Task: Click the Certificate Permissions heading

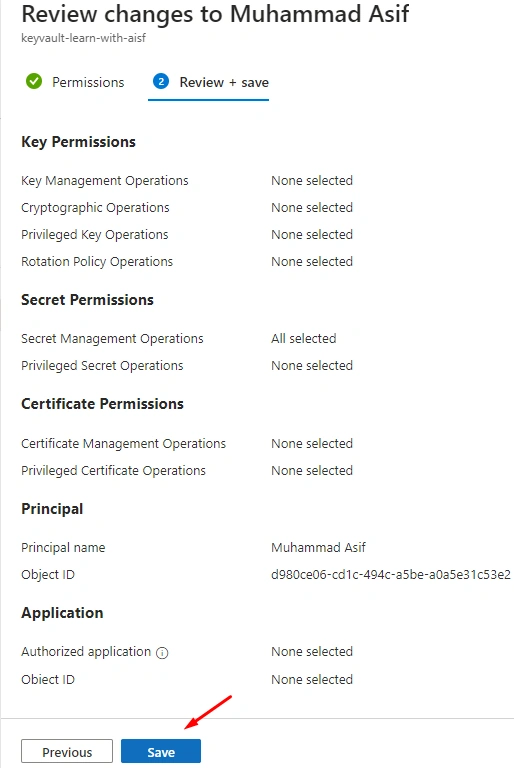Action: point(102,404)
